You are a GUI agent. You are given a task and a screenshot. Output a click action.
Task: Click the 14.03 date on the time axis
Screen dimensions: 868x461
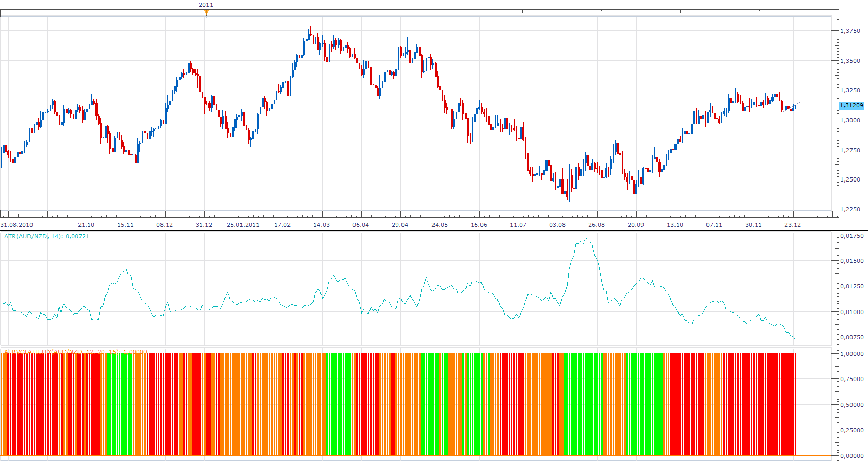coord(322,225)
